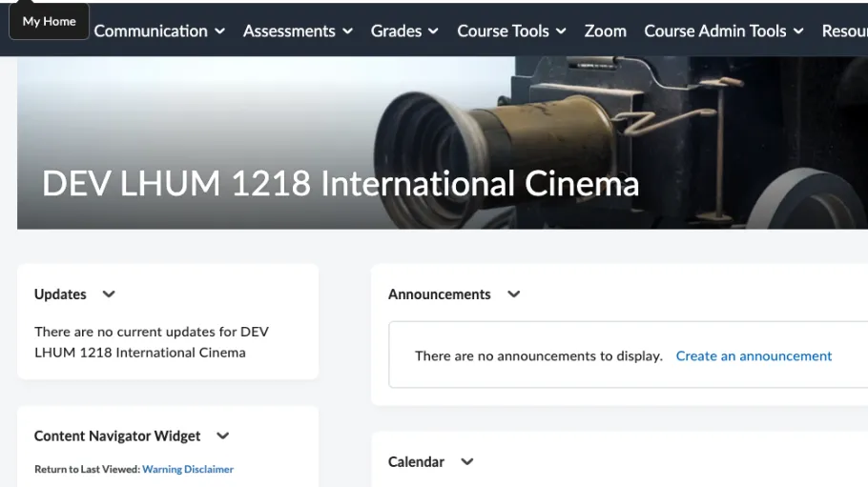
Task: Open the Grades dropdown menu
Action: click(404, 30)
